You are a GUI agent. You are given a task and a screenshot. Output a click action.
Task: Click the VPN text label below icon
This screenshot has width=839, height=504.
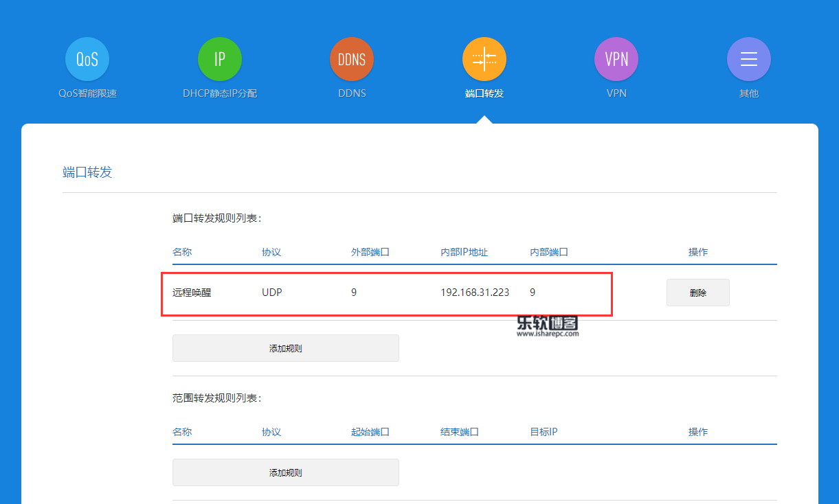(616, 93)
